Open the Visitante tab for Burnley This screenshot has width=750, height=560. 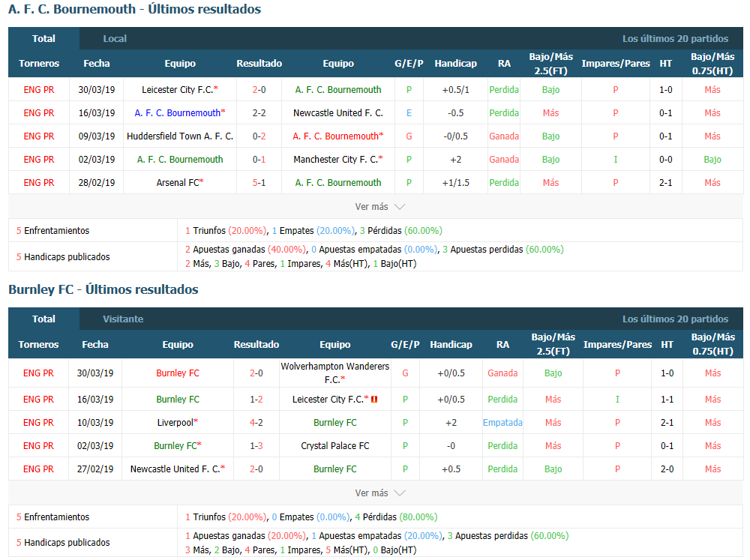point(123,319)
